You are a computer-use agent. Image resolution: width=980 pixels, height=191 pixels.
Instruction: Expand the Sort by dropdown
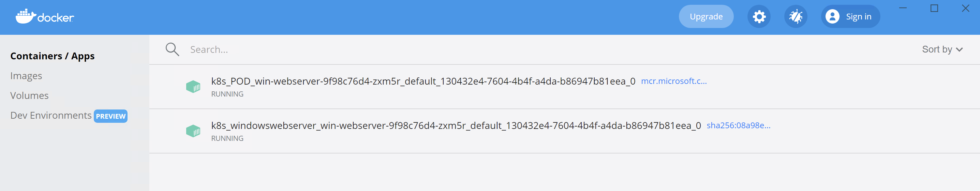tap(942, 49)
